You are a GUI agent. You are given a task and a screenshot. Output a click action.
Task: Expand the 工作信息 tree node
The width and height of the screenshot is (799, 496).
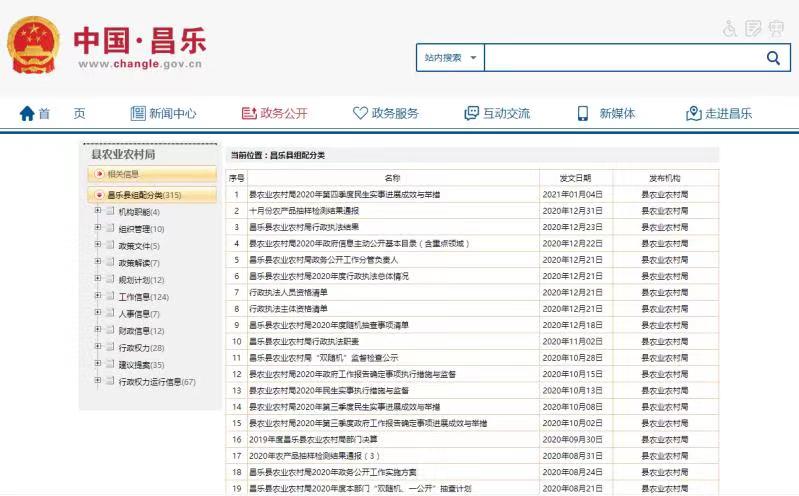(x=98, y=296)
